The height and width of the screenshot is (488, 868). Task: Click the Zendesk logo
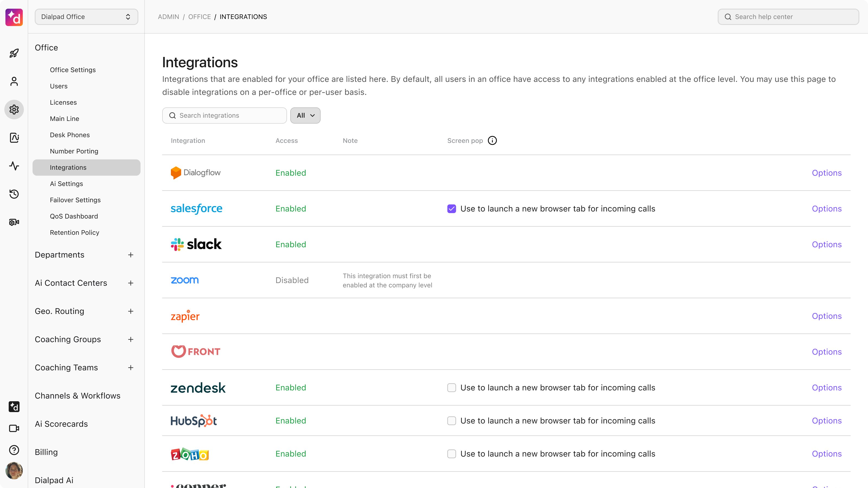click(198, 388)
